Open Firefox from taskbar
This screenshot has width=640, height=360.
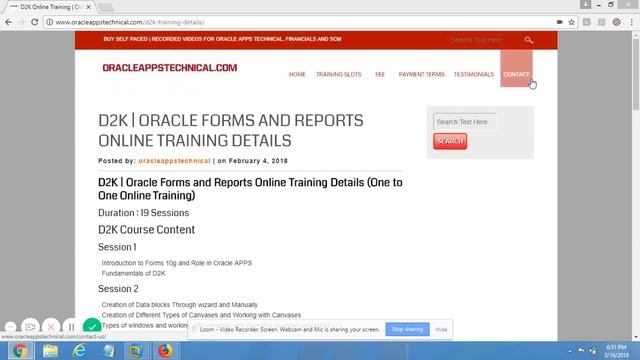(x=165, y=351)
